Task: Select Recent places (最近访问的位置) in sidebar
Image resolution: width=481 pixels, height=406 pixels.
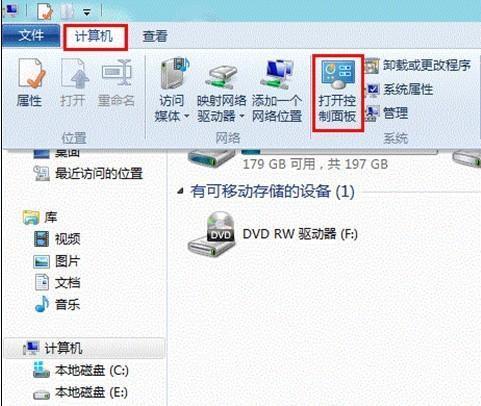Action: (99, 173)
